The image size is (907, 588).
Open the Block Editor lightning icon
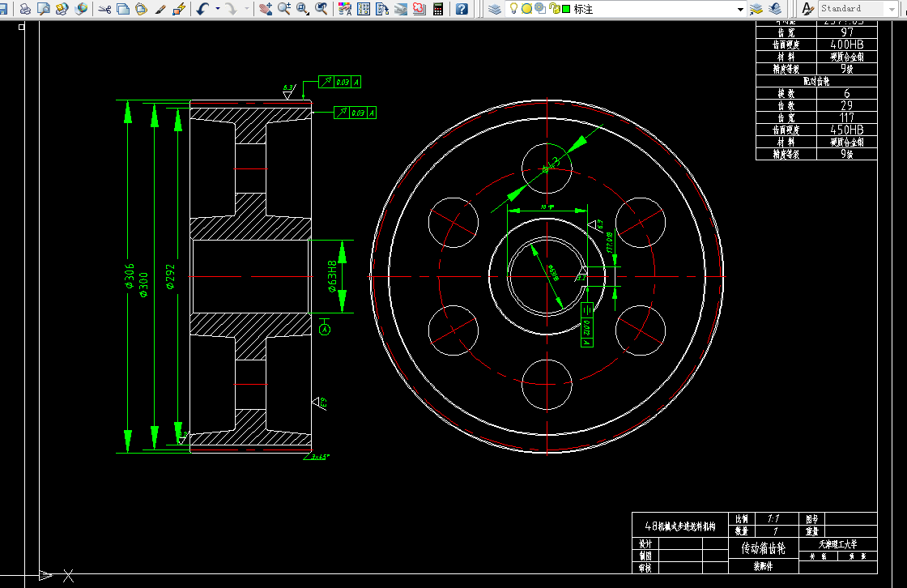click(x=179, y=9)
